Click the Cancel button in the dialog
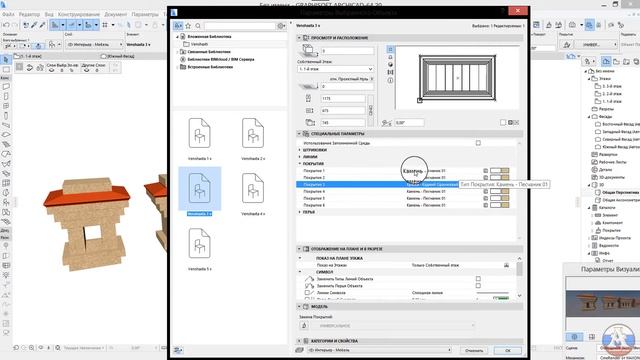 tap(474, 350)
